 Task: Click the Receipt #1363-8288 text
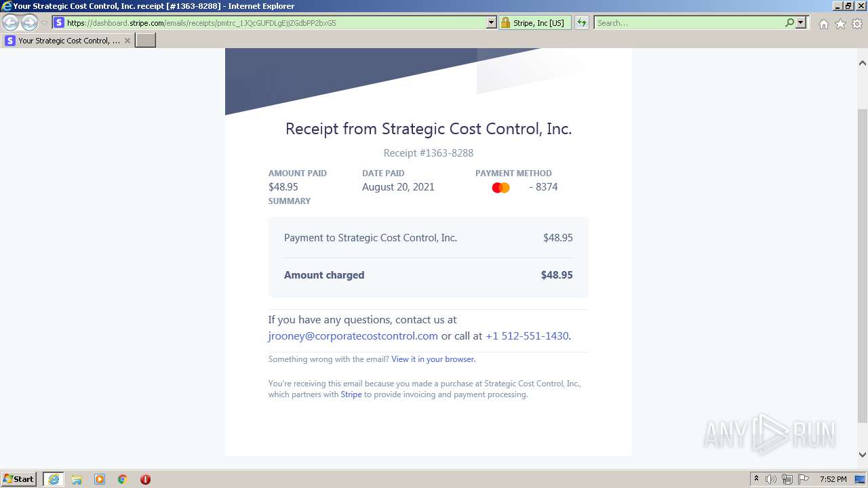pyautogui.click(x=429, y=153)
